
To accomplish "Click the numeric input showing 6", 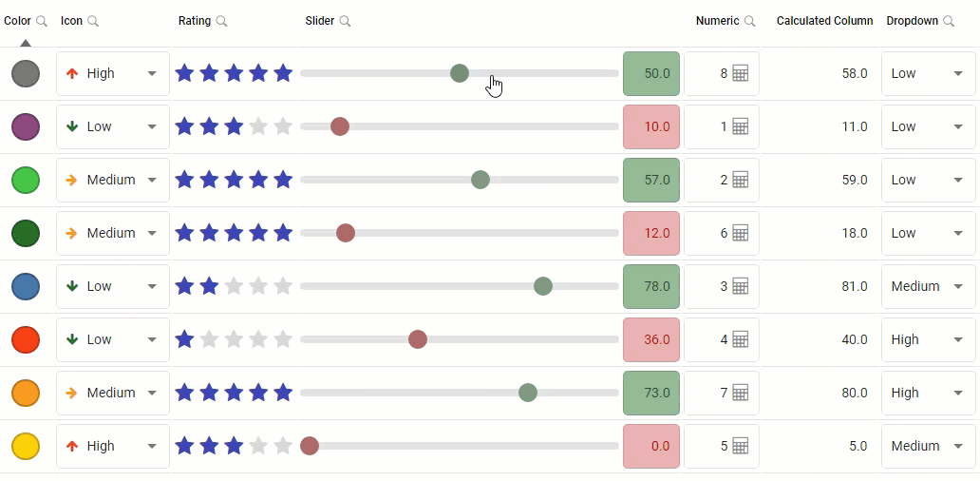I will coord(722,233).
